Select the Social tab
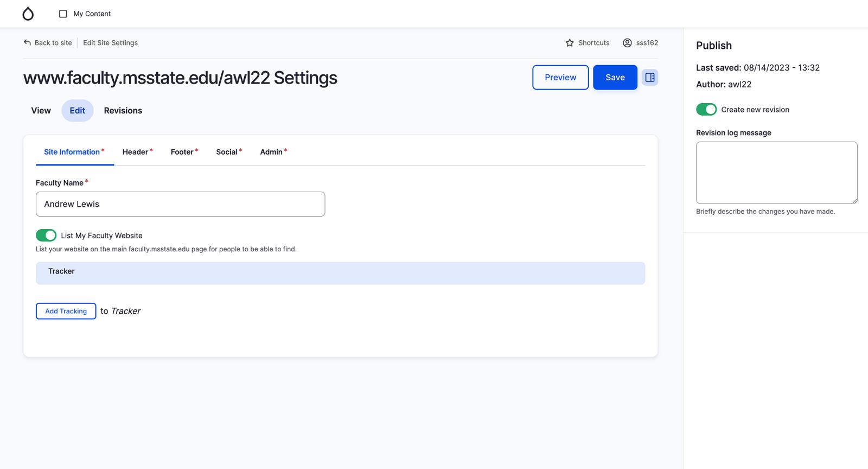Screen dimensions: 868x469 [227, 152]
